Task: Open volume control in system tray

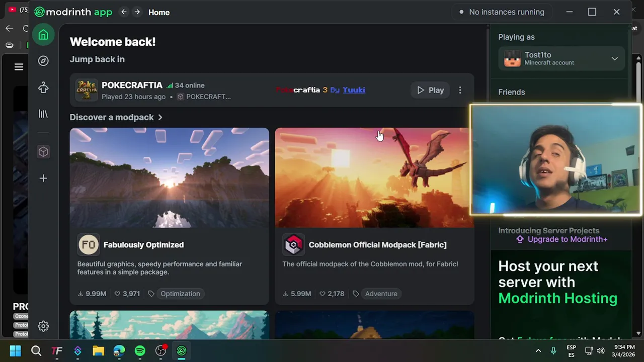Action: click(601, 350)
